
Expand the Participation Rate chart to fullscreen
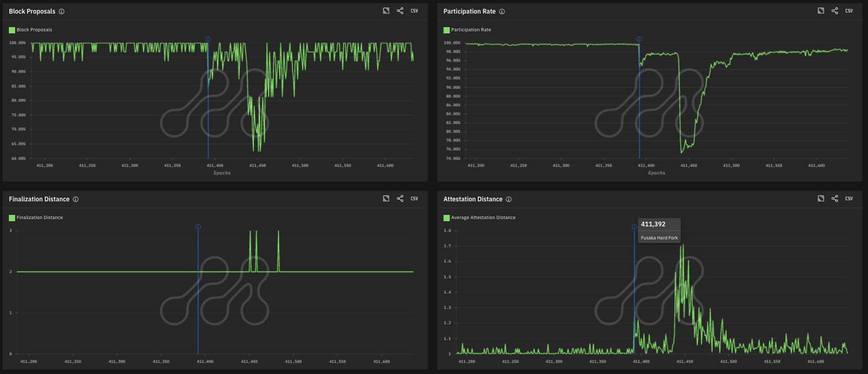click(x=821, y=11)
